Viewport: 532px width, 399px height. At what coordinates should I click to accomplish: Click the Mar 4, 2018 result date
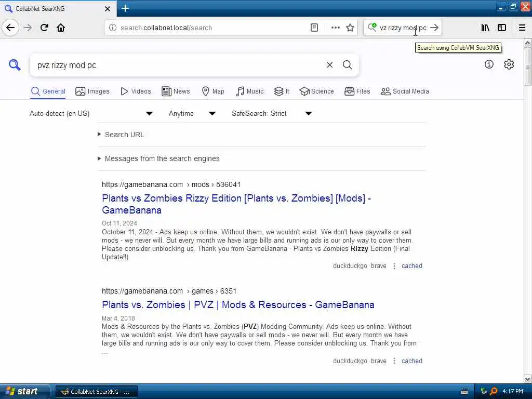(x=118, y=318)
